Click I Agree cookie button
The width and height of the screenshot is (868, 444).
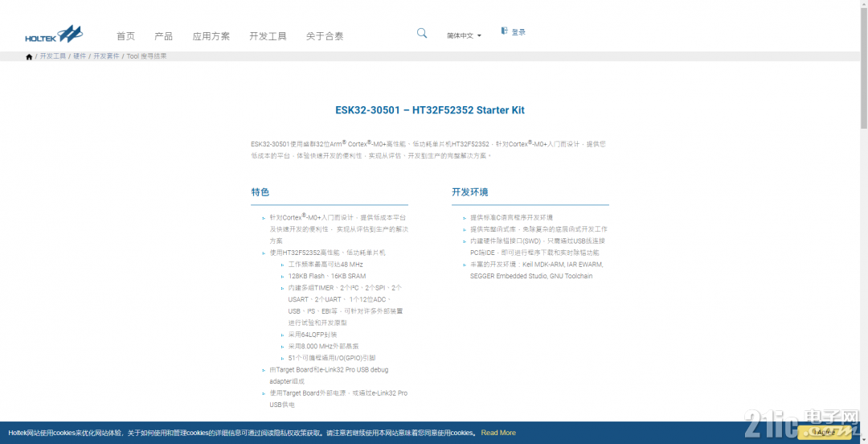(825, 433)
